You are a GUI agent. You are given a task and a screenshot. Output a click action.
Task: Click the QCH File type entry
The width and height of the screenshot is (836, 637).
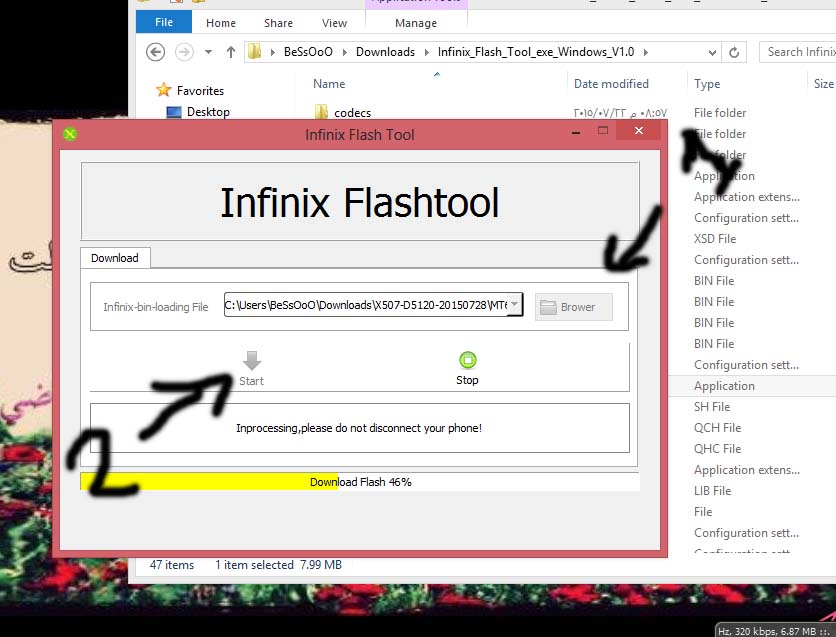point(717,428)
